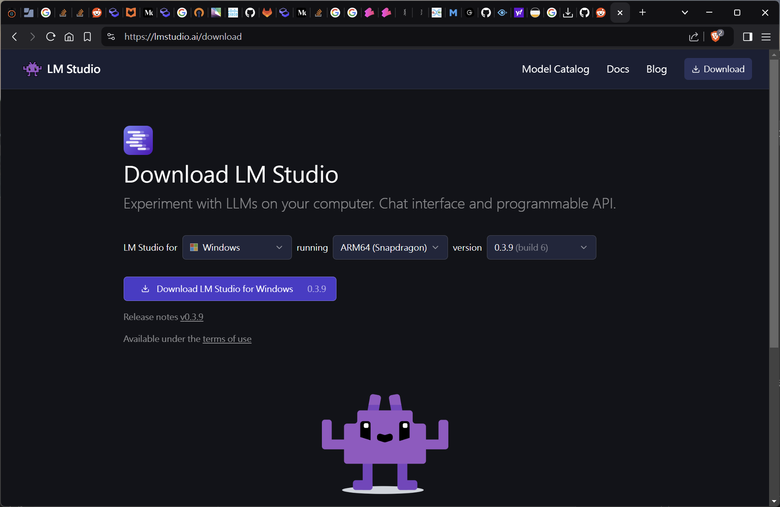This screenshot has width=780, height=507.
Task: Open the browser home page
Action: point(69,37)
